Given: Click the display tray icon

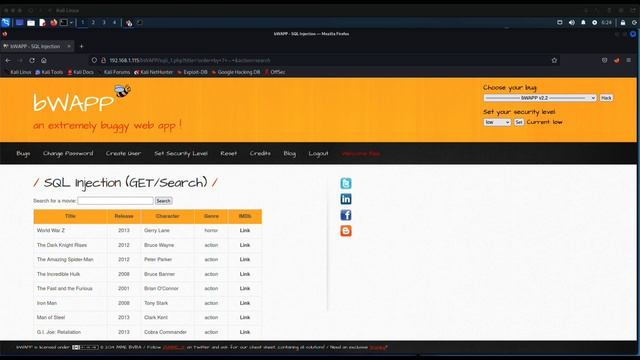Looking at the screenshot, I should click(560, 22).
